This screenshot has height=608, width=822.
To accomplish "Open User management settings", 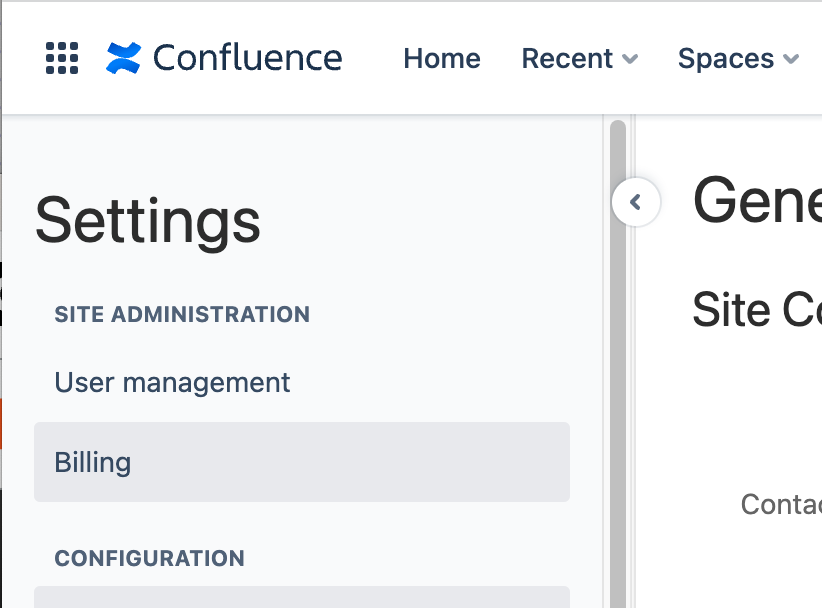I will [x=172, y=382].
